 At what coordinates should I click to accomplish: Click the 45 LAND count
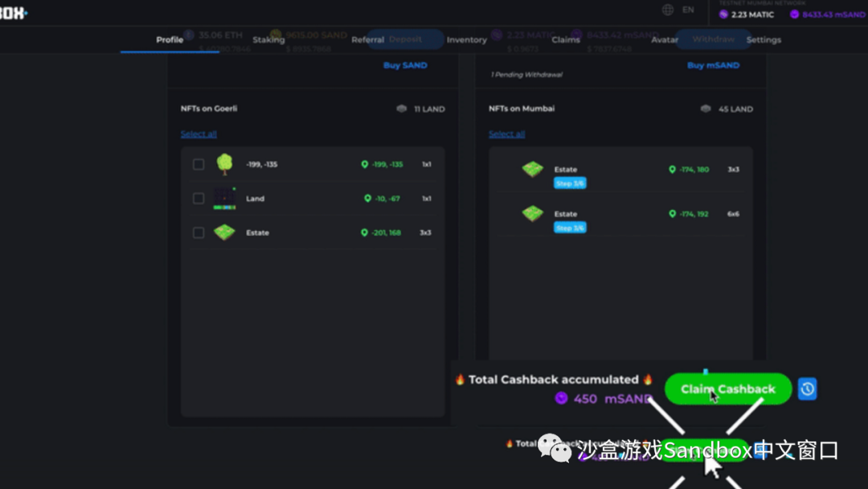[x=735, y=109]
